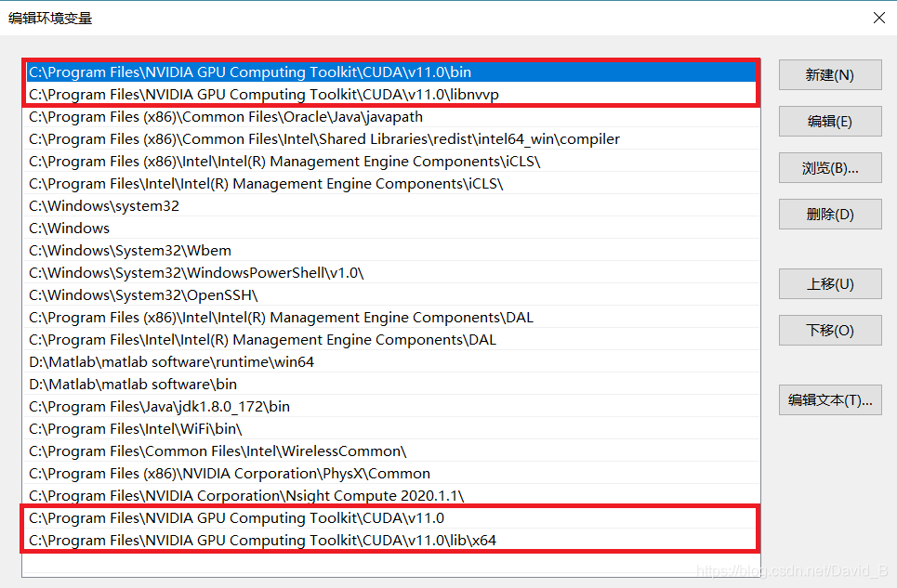897x588 pixels.
Task: Select the Intel\WirelessCommon\ entry
Action: point(391,451)
